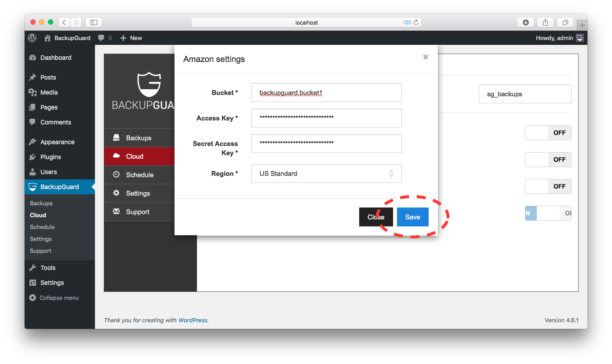Viewport: 612px width, 364px height.
Task: Save the Amazon settings
Action: coord(413,217)
